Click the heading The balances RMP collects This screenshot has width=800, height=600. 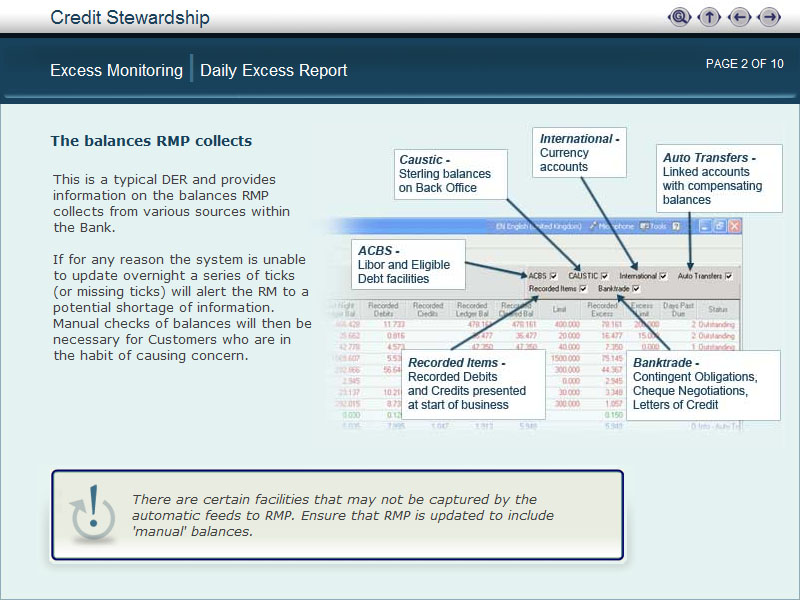point(151,141)
